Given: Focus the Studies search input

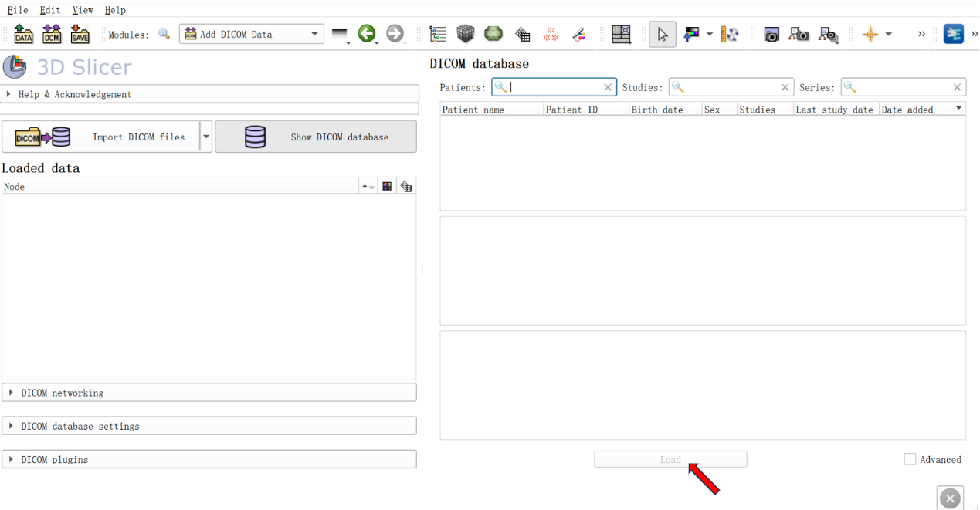Looking at the screenshot, I should coord(731,87).
